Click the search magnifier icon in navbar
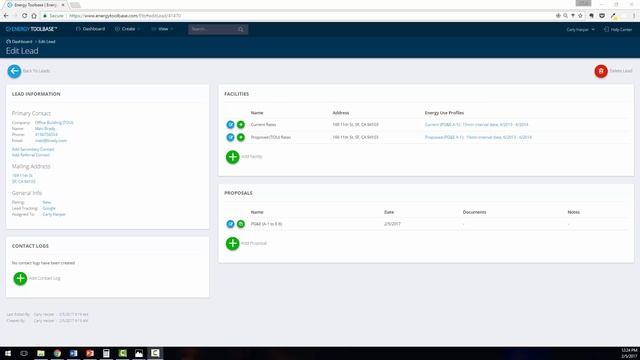 (x=241, y=29)
